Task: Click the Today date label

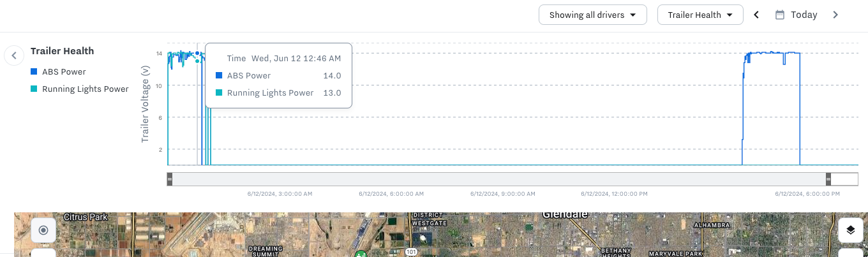Action: tap(804, 15)
